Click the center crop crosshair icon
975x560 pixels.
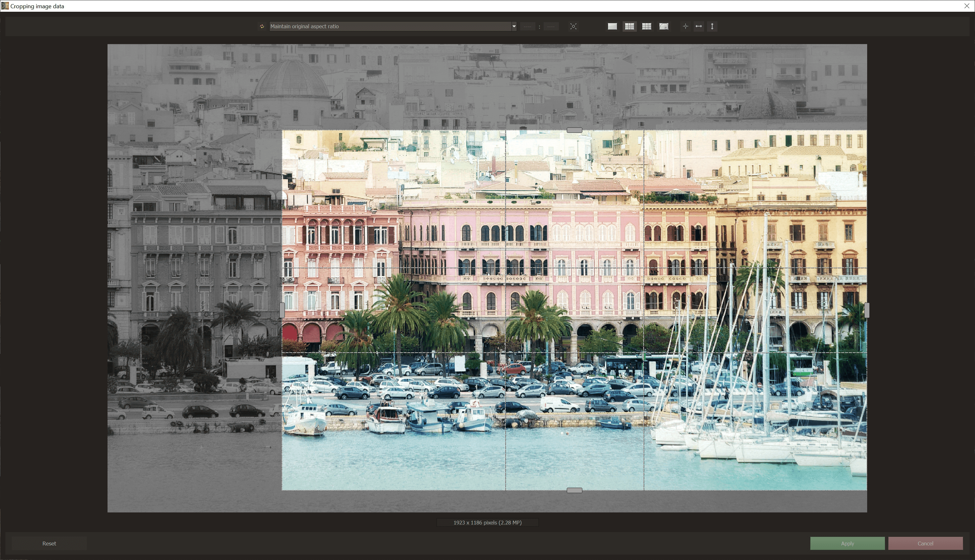pyautogui.click(x=685, y=27)
